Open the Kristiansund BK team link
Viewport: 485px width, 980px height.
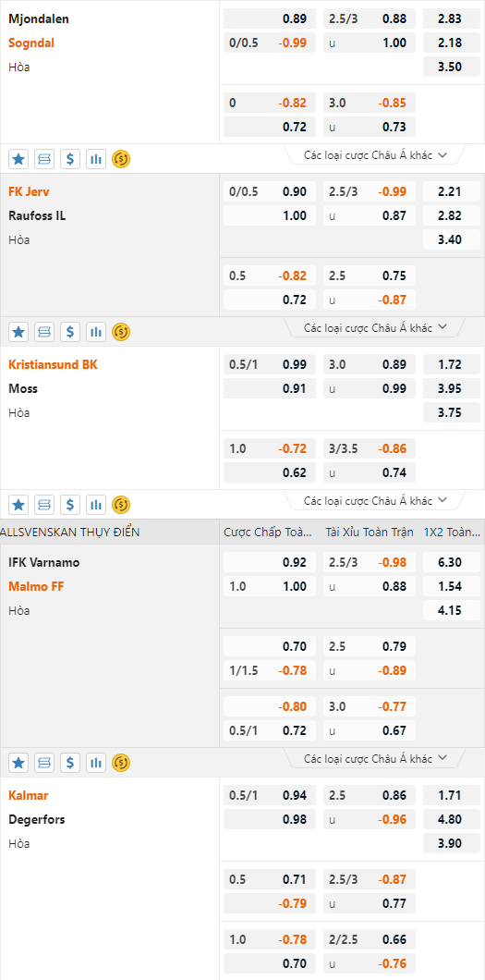coord(53,364)
